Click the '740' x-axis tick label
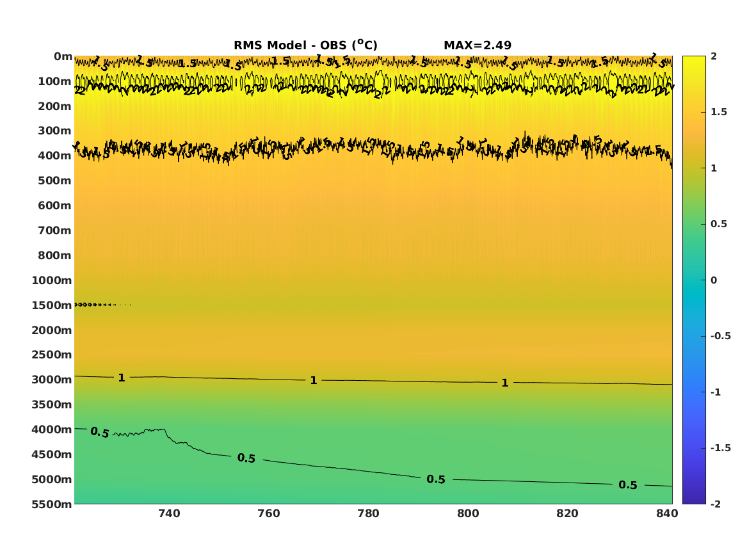This screenshot has width=747, height=560. tap(169, 514)
